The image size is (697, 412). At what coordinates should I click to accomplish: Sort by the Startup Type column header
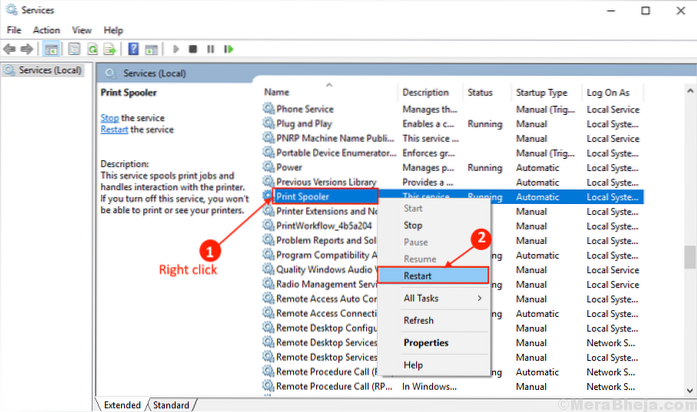(541, 92)
